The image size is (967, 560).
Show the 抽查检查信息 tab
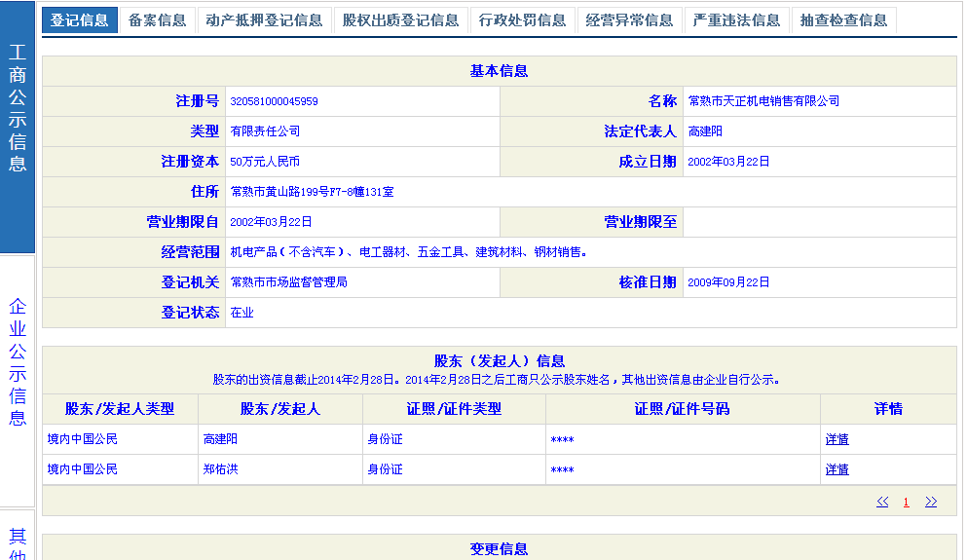[x=843, y=20]
